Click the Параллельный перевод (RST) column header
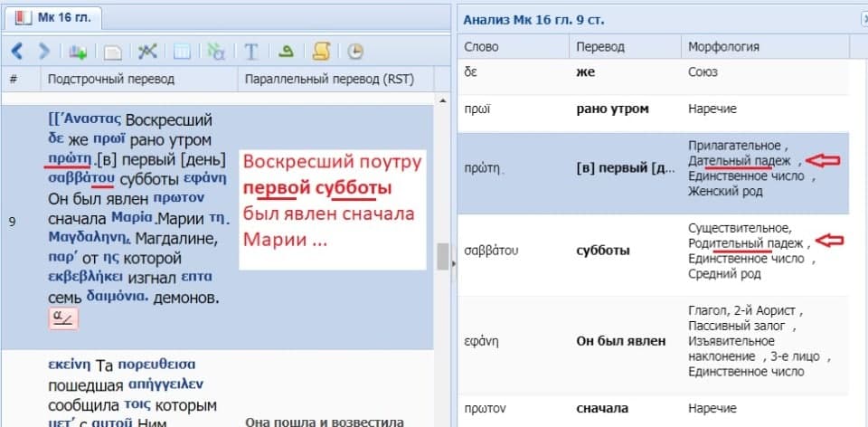Viewport: 868px width, 427px height. [x=328, y=79]
